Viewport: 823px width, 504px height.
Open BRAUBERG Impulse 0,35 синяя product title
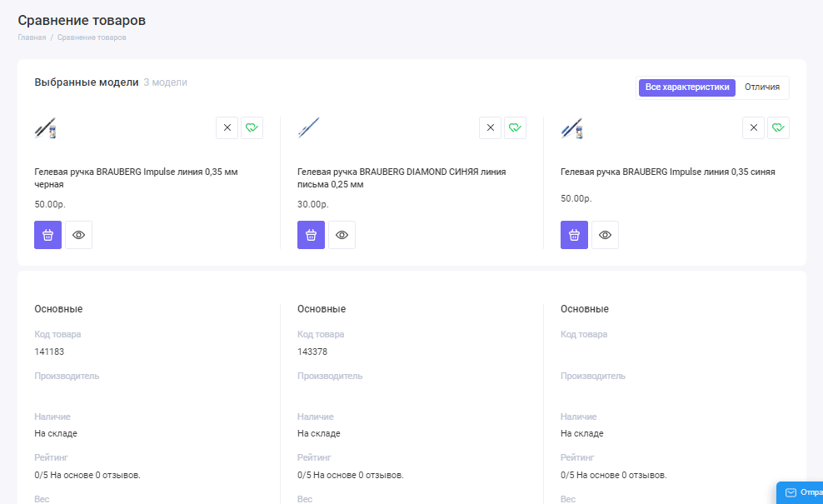[667, 172]
